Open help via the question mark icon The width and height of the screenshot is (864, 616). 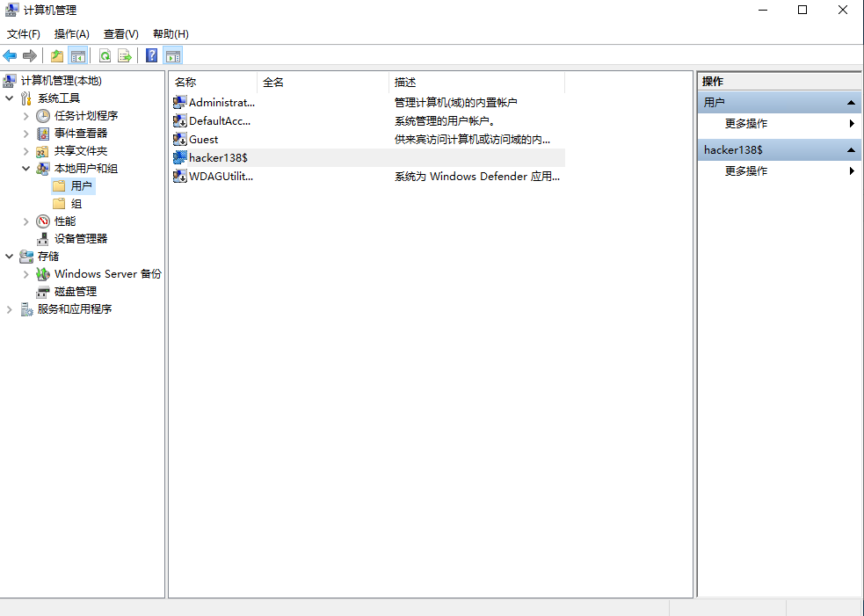[152, 56]
